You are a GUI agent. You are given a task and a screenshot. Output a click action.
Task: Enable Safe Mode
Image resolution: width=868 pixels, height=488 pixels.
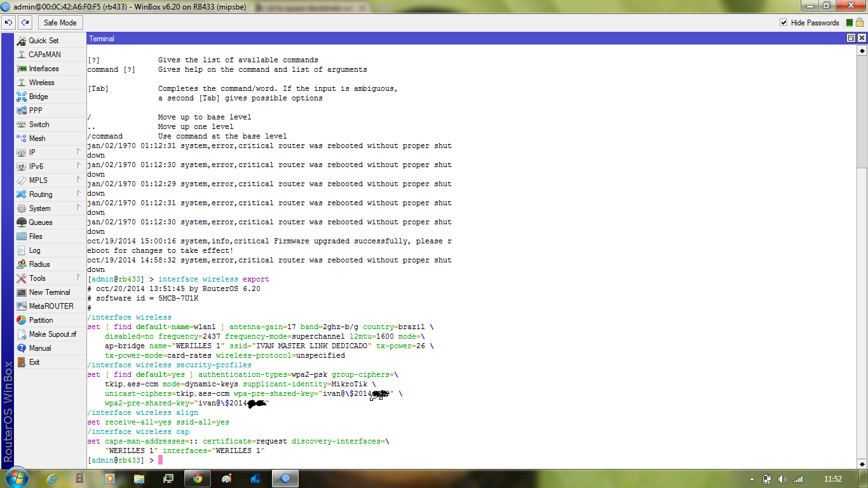[x=60, y=22]
